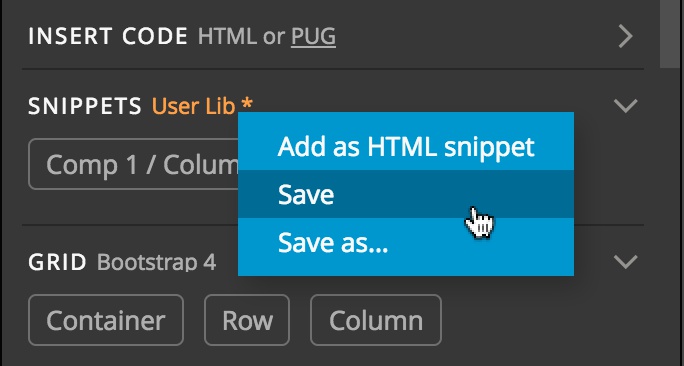Image resolution: width=684 pixels, height=366 pixels.
Task: Insert the Container grid element
Action: 106,320
